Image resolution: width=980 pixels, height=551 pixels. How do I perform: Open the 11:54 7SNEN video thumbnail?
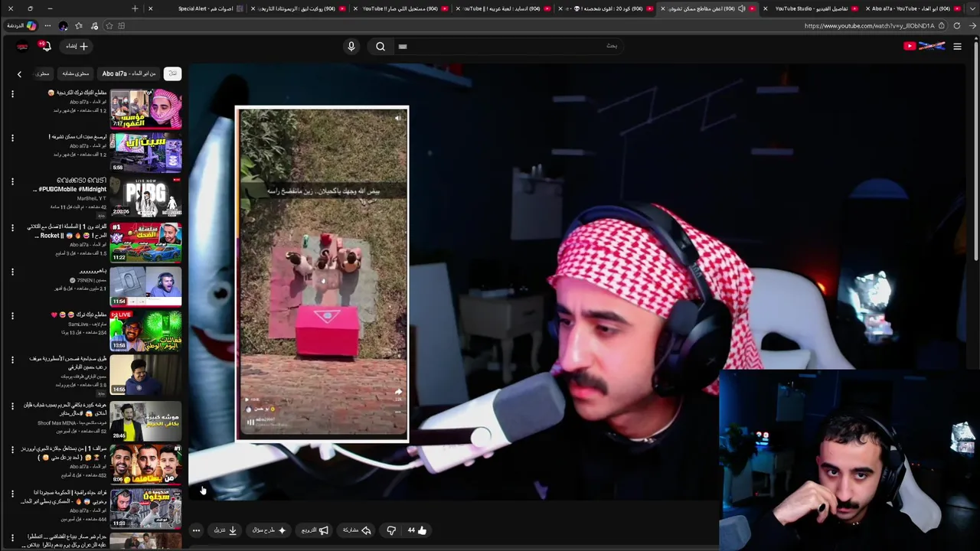[x=145, y=285]
